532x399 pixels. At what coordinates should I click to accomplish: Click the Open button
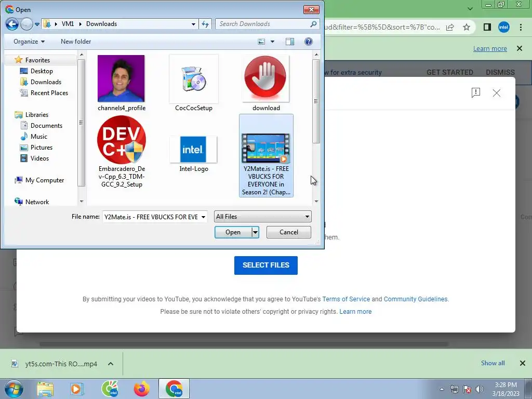(x=233, y=232)
